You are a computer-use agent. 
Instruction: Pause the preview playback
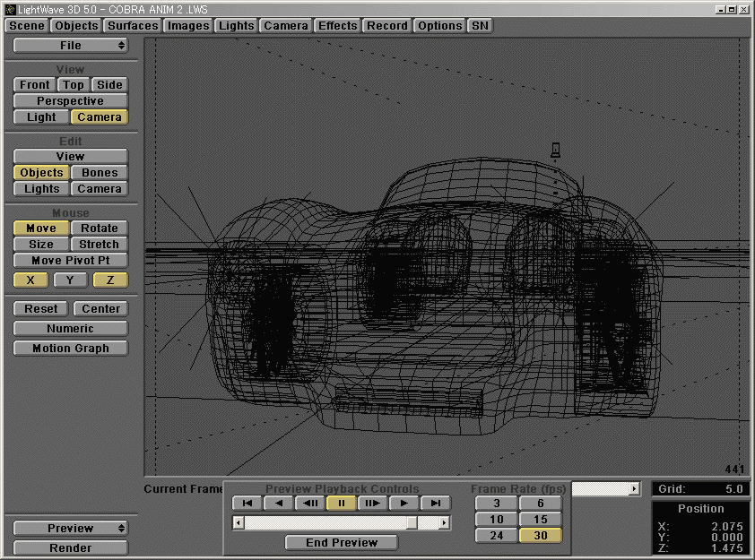pyautogui.click(x=341, y=503)
